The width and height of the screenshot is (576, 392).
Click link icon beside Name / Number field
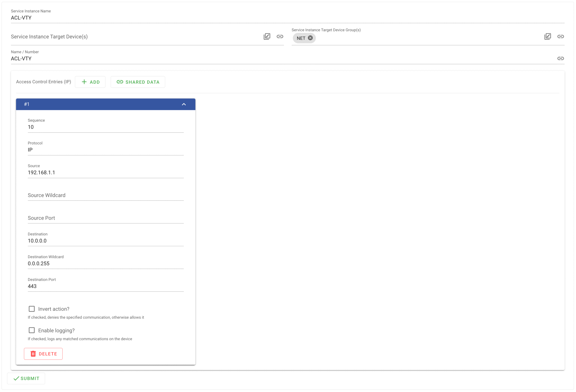coord(560,58)
